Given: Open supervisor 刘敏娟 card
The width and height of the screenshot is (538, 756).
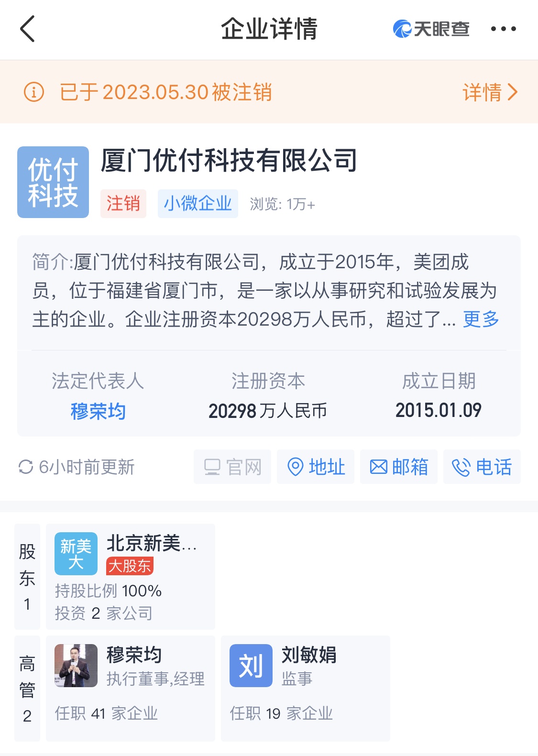Looking at the screenshot, I should (x=306, y=689).
